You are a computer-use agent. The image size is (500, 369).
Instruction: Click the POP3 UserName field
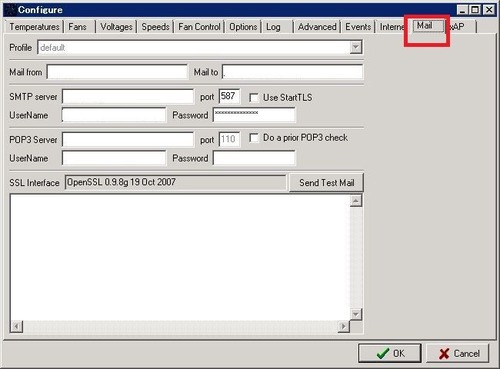(x=114, y=158)
